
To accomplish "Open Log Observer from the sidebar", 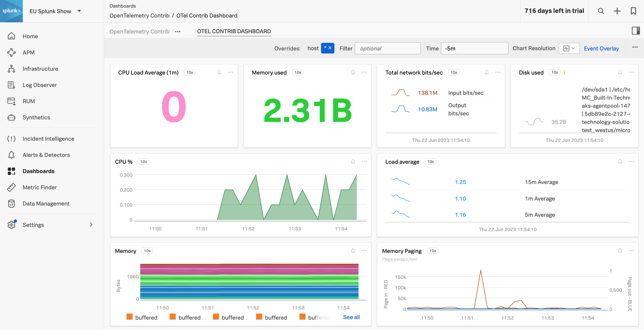I will (x=40, y=85).
